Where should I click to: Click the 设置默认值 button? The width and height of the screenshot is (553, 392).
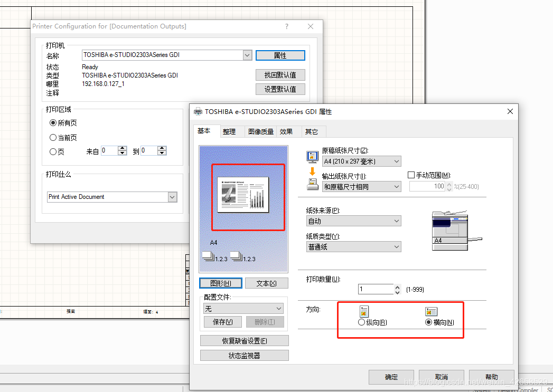tap(280, 89)
